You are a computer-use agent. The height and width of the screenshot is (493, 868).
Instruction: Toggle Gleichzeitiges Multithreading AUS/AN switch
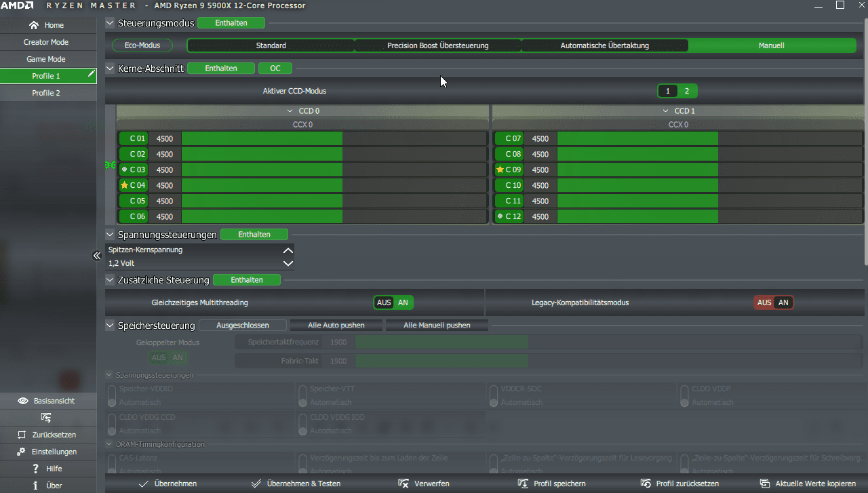point(393,302)
